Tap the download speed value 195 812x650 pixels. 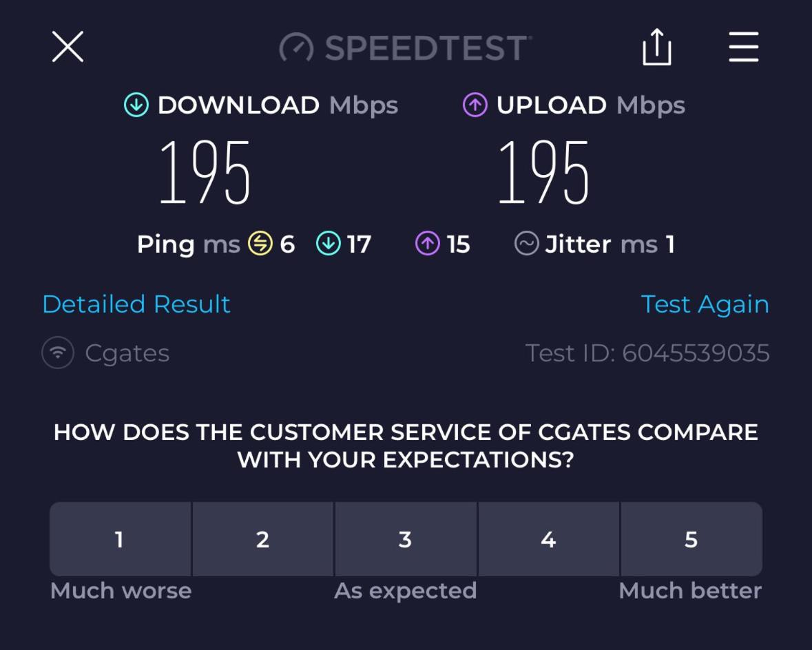205,172
